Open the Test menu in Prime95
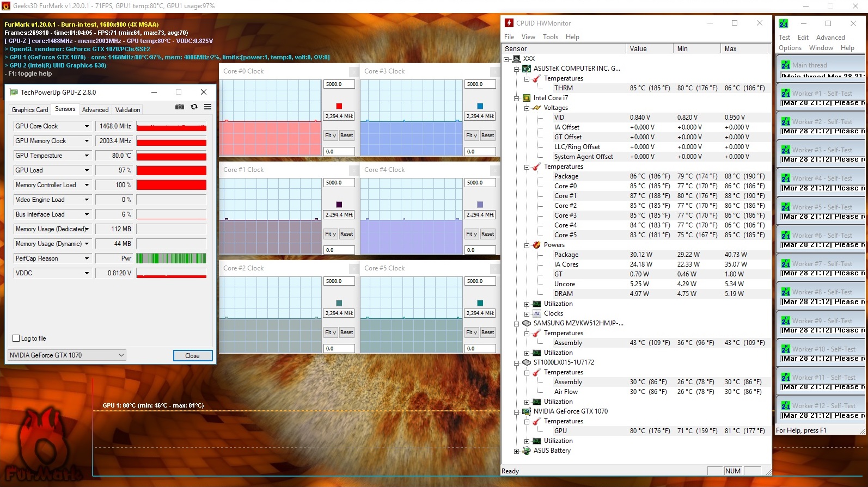The image size is (868, 487). coord(784,38)
